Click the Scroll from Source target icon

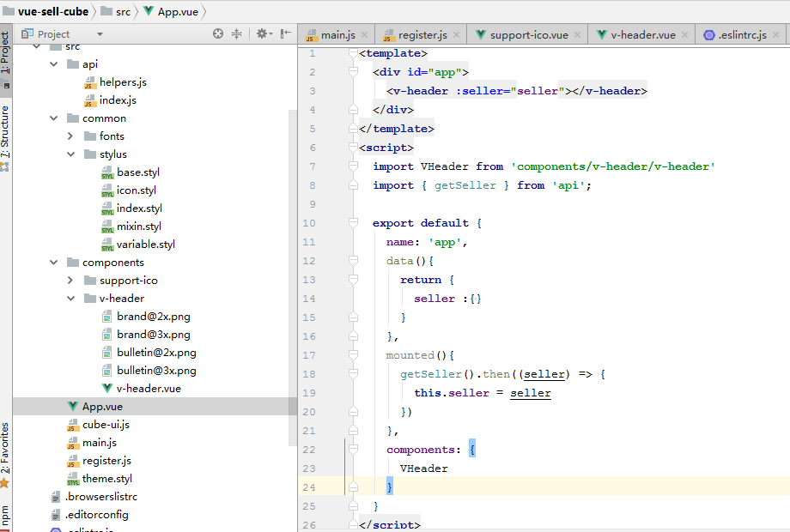tap(218, 33)
